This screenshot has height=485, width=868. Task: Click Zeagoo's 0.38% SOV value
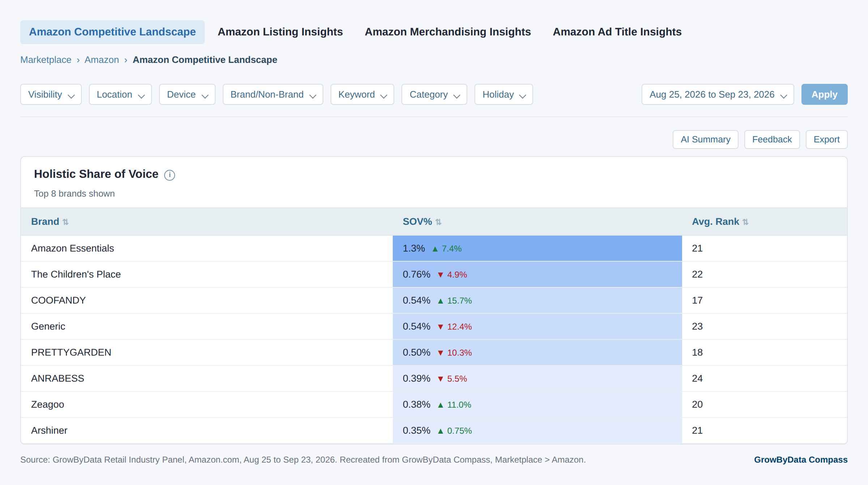(417, 404)
